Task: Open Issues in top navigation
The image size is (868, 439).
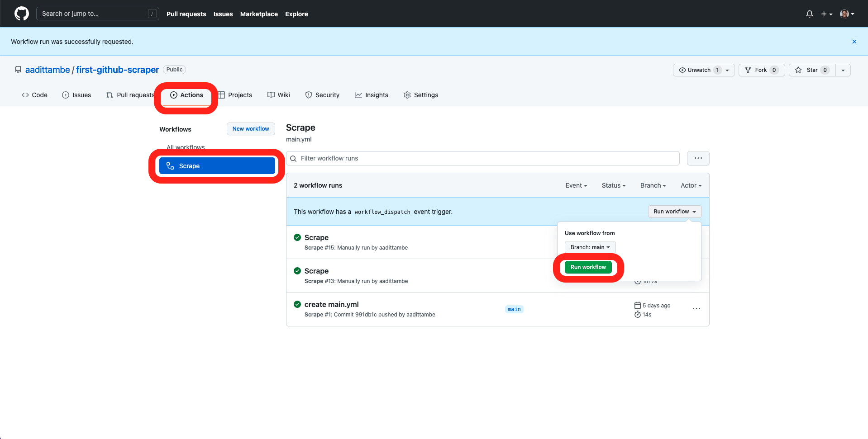Action: tap(223, 14)
